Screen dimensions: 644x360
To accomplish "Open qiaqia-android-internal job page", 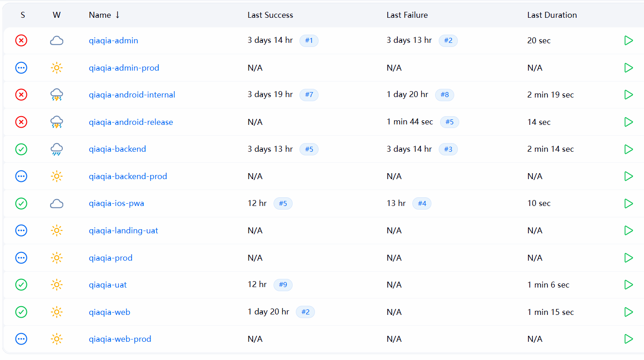I will coord(132,95).
